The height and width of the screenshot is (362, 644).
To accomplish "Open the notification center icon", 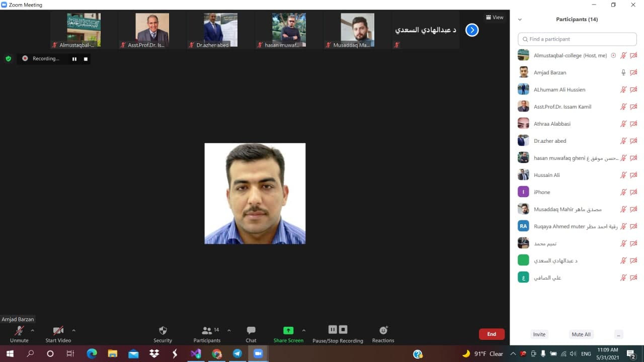I will [x=631, y=354].
